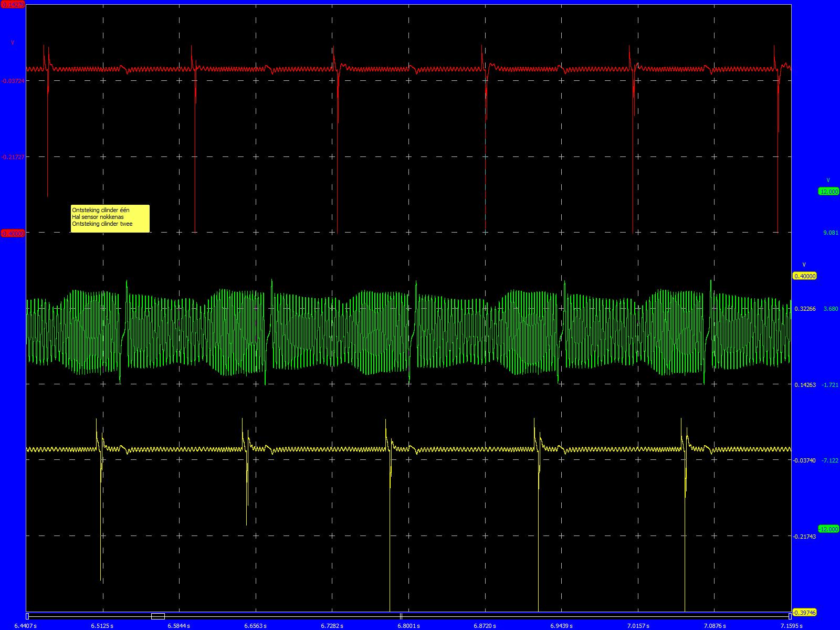Image resolution: width=840 pixels, height=630 pixels.
Task: Click the red 0.14279 upper range label
Action: (13, 4)
